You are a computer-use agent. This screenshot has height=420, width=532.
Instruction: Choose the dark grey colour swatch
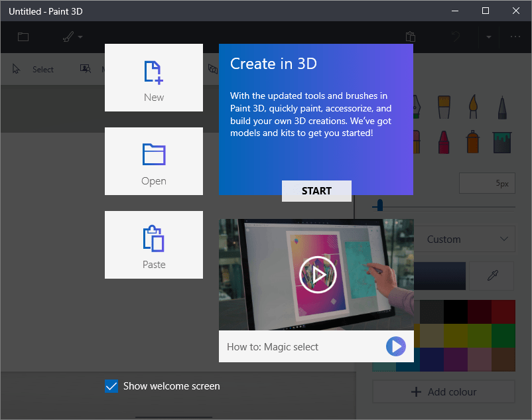[432, 312]
